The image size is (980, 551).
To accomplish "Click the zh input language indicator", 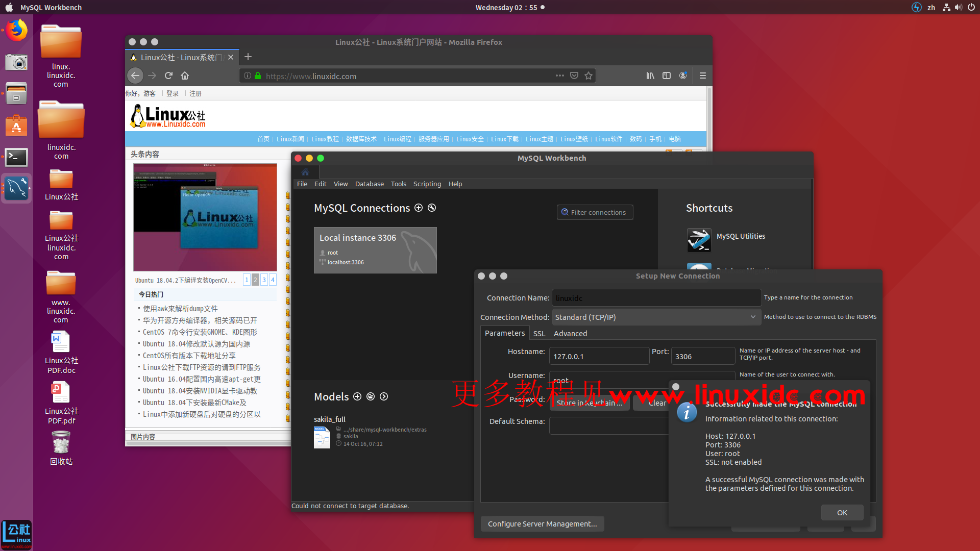I will [x=932, y=7].
